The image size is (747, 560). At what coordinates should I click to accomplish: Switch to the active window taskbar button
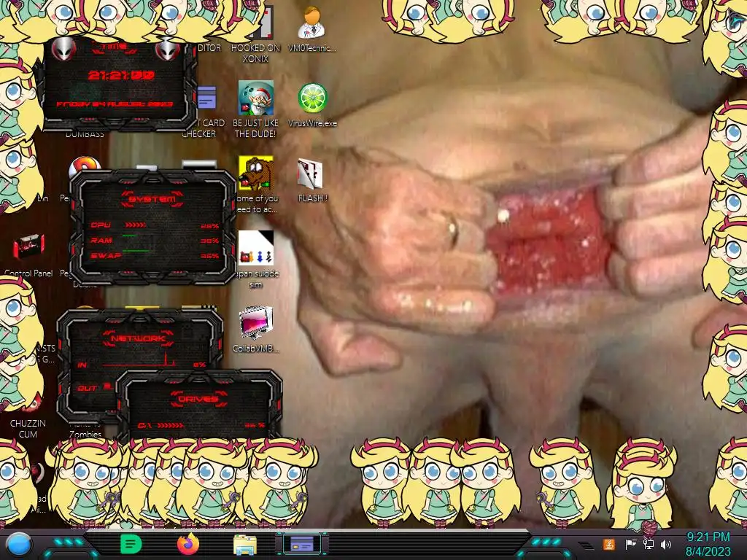(302, 543)
